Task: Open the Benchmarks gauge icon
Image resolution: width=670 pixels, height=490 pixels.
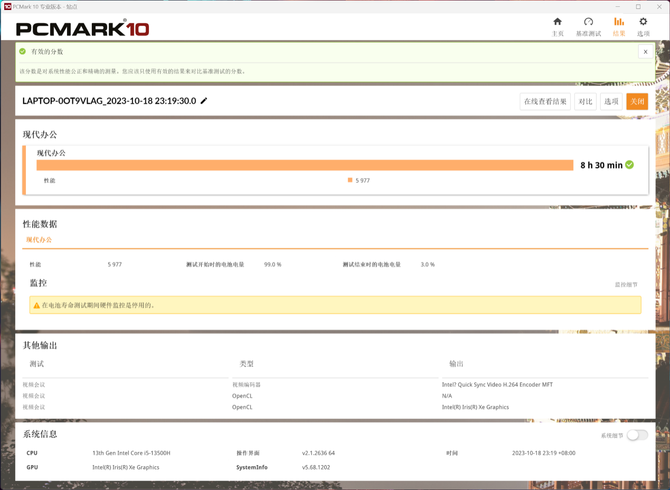Action: pyautogui.click(x=588, y=22)
